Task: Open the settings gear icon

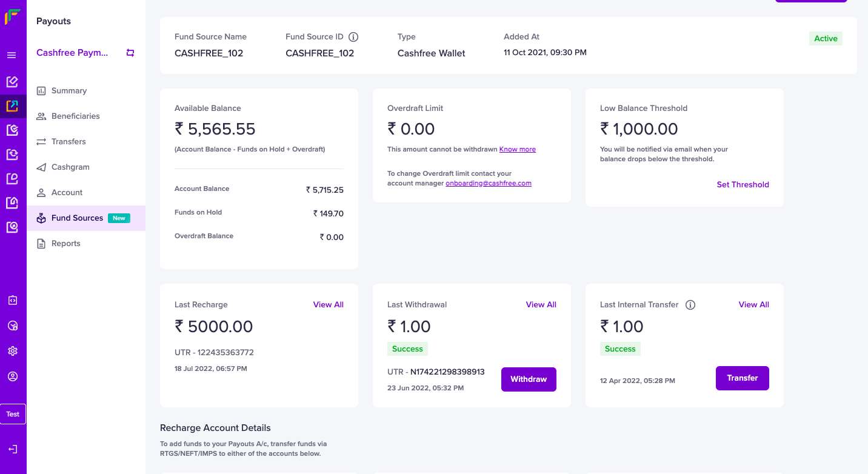Action: click(13, 351)
